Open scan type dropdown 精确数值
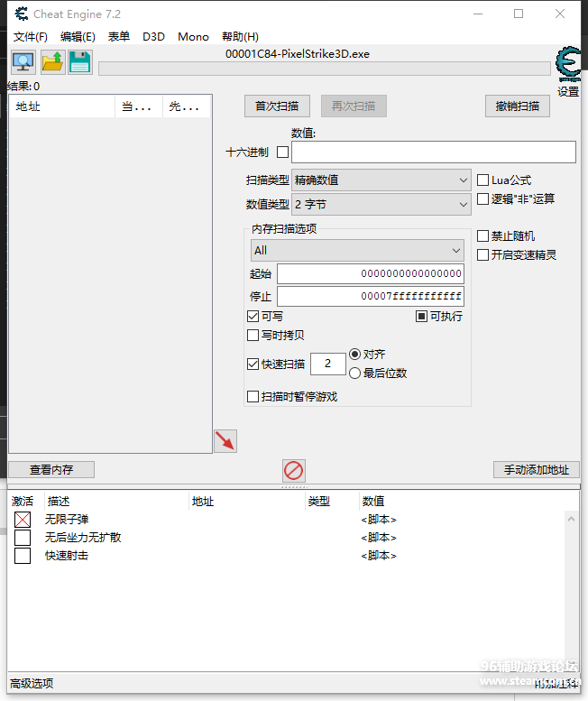The image size is (588, 701). click(381, 180)
